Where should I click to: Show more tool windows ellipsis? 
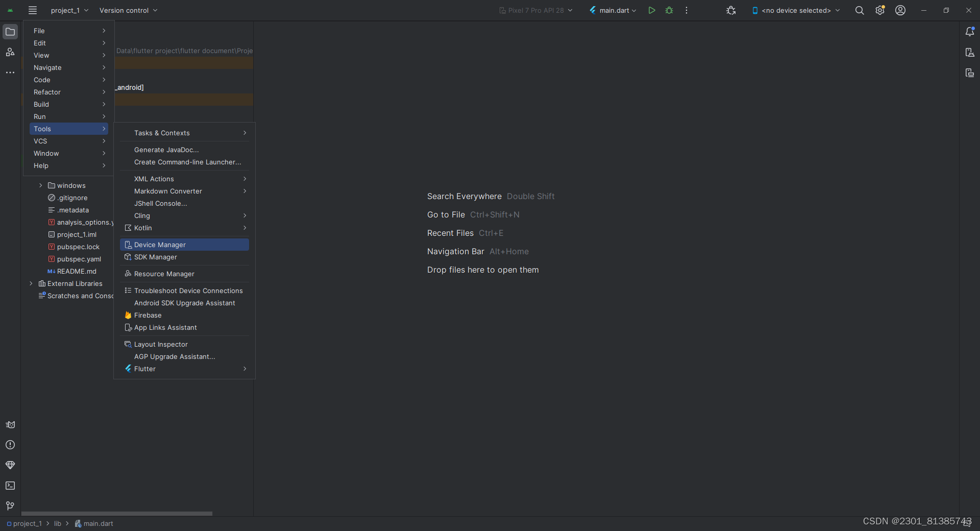[x=10, y=73]
